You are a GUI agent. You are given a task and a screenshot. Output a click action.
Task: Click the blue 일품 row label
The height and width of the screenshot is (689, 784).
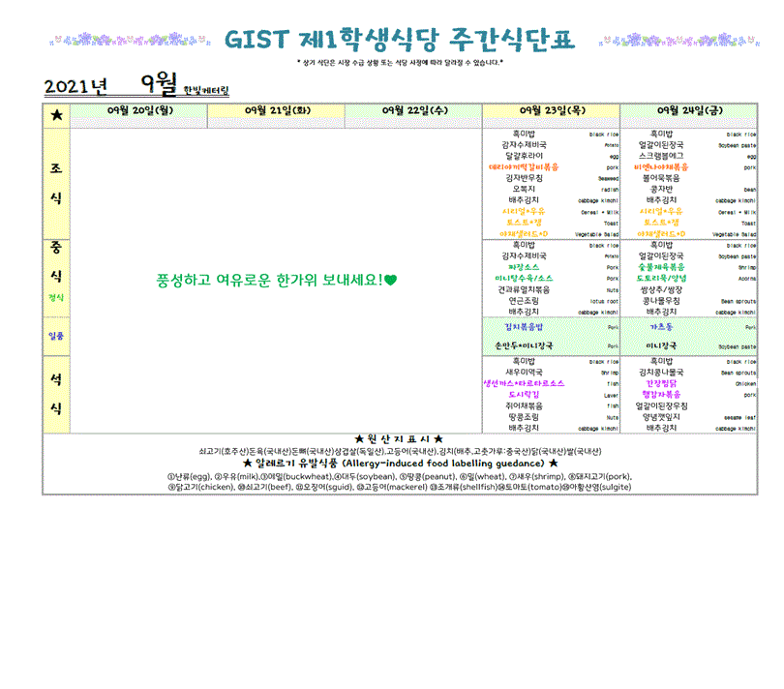coord(57,336)
